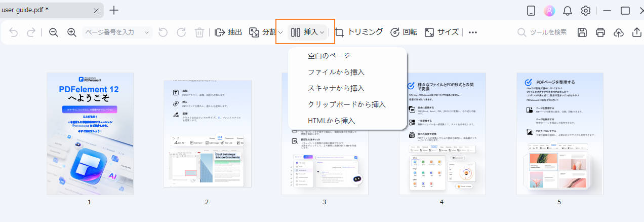Save the document with disk icon
The width and height of the screenshot is (644, 222).
click(582, 32)
